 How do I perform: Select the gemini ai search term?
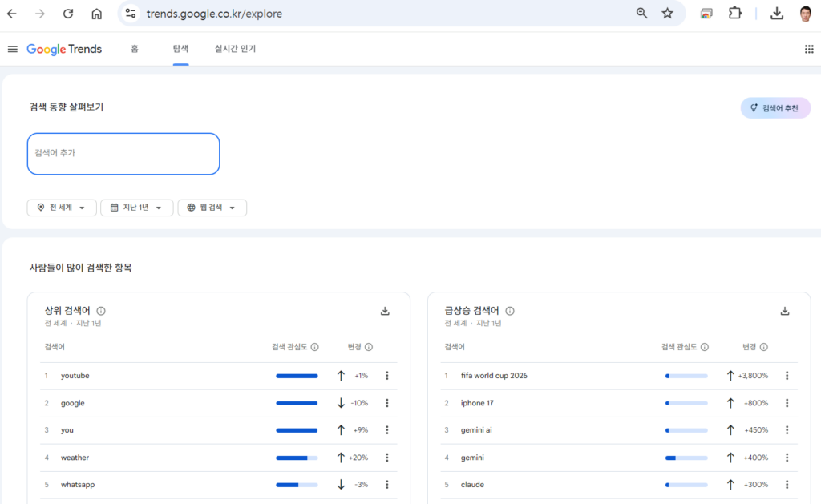pyautogui.click(x=476, y=430)
